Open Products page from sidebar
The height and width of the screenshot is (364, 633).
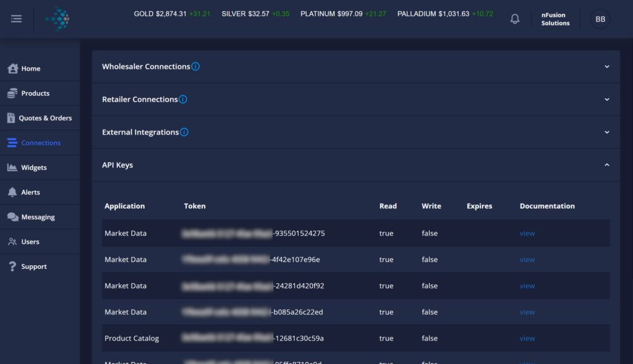click(35, 93)
